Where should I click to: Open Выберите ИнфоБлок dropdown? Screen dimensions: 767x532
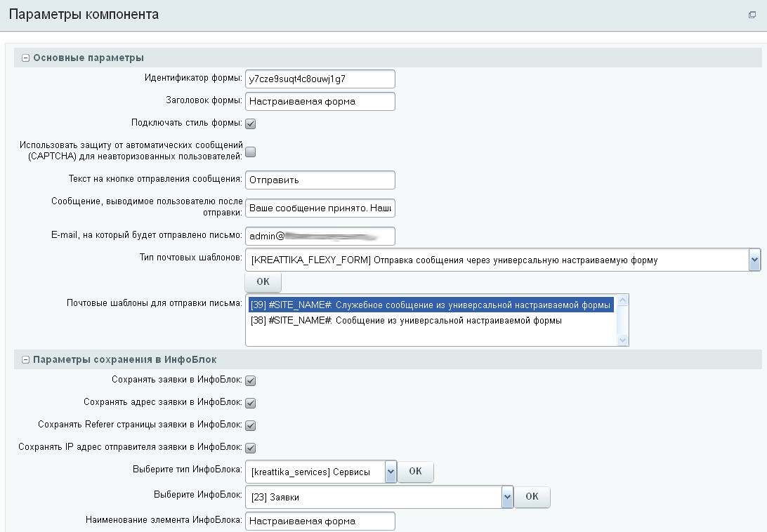point(507,498)
